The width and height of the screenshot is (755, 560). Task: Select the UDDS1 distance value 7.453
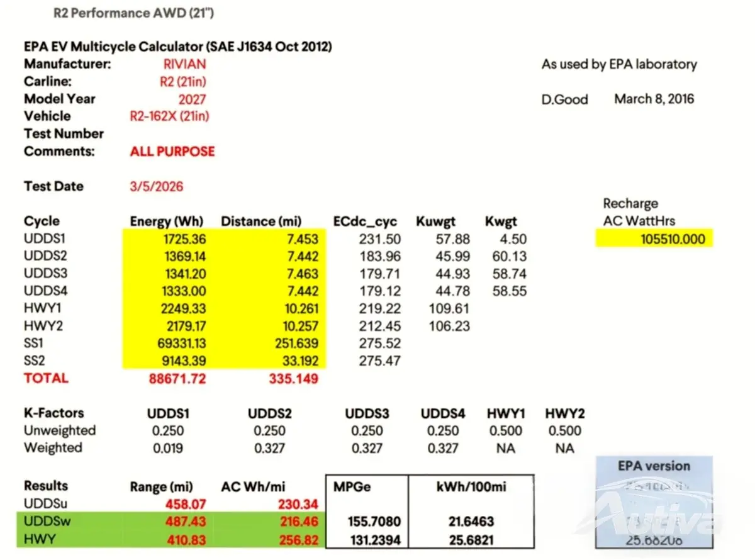301,239
